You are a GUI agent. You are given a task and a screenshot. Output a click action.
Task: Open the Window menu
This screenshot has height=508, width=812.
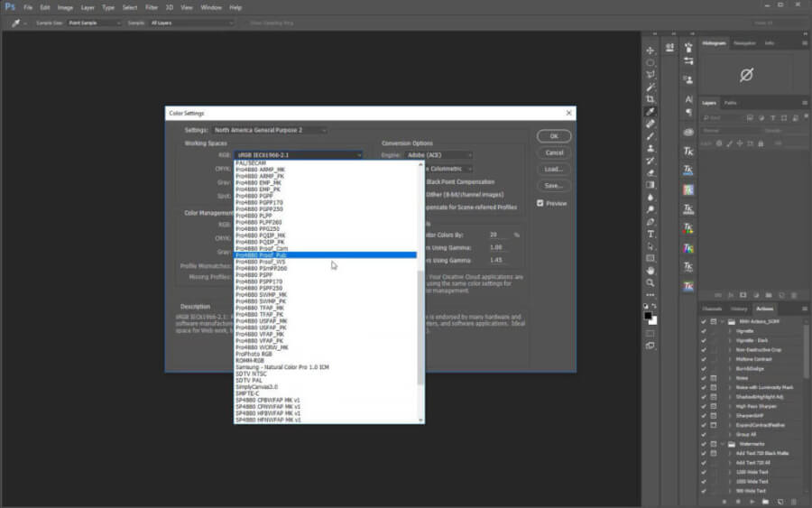(211, 8)
